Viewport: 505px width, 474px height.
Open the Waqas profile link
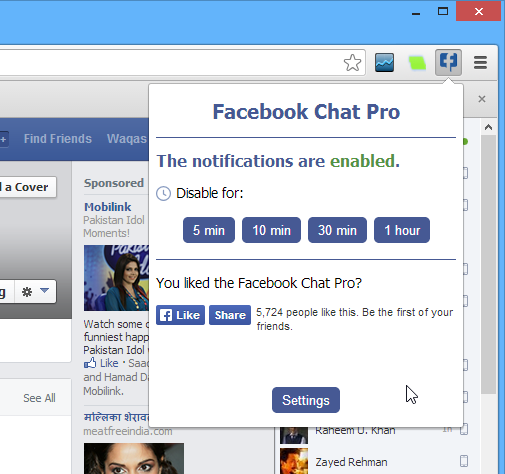[x=127, y=139]
